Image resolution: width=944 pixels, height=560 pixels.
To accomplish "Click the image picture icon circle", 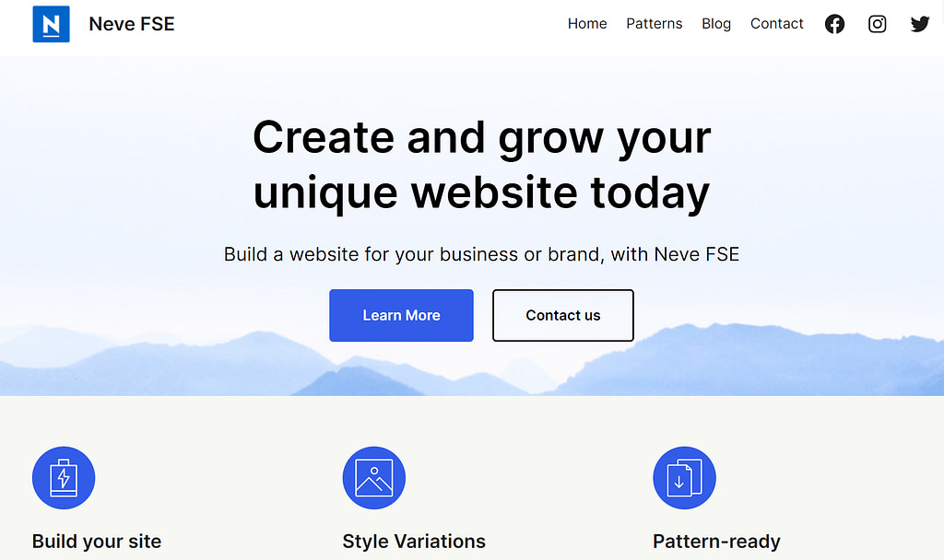I will 374,478.
